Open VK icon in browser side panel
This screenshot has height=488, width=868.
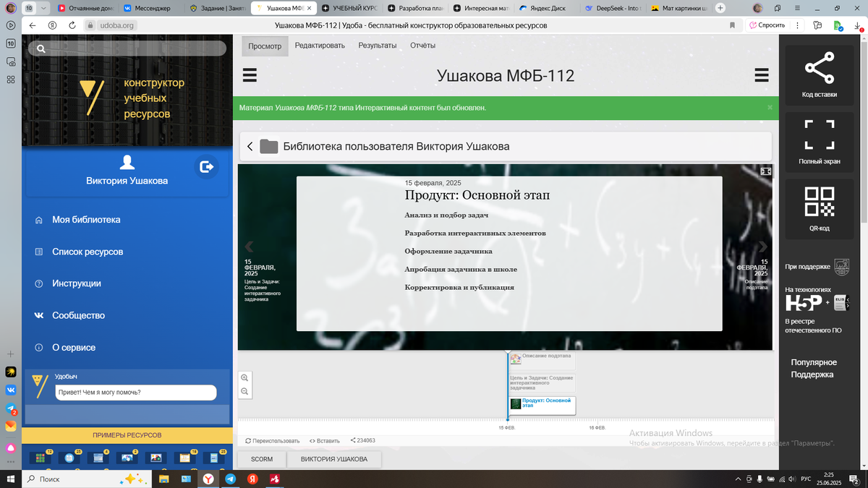click(11, 390)
